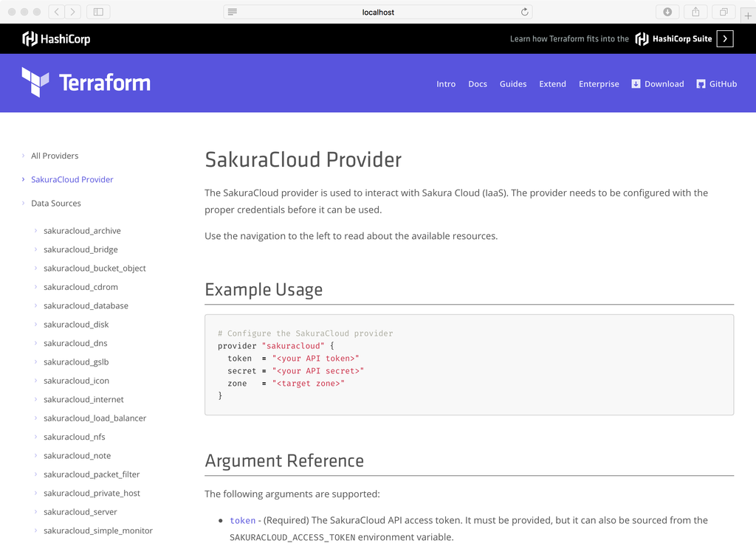The height and width of the screenshot is (546, 756).
Task: Open the Download nav link text
Action: point(664,84)
